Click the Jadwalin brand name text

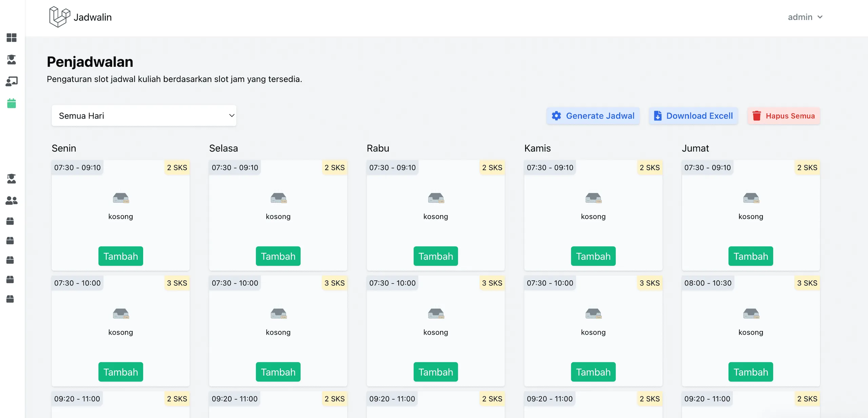tap(93, 17)
